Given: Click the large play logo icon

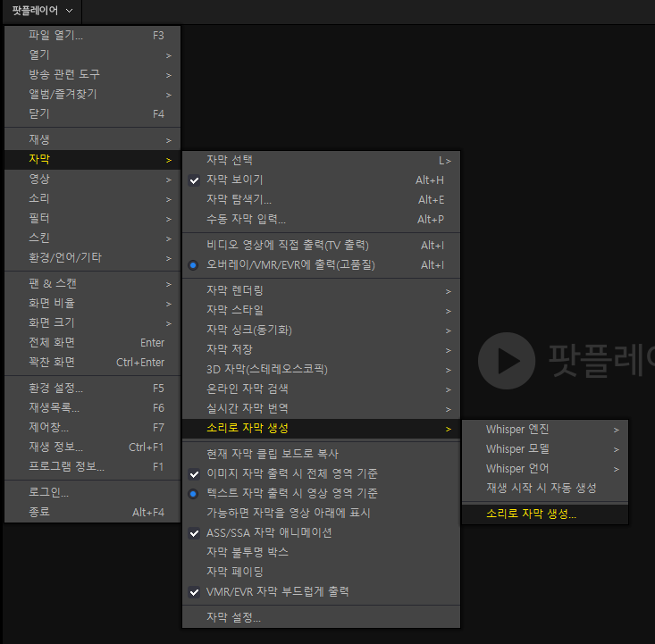Looking at the screenshot, I should click(x=507, y=361).
